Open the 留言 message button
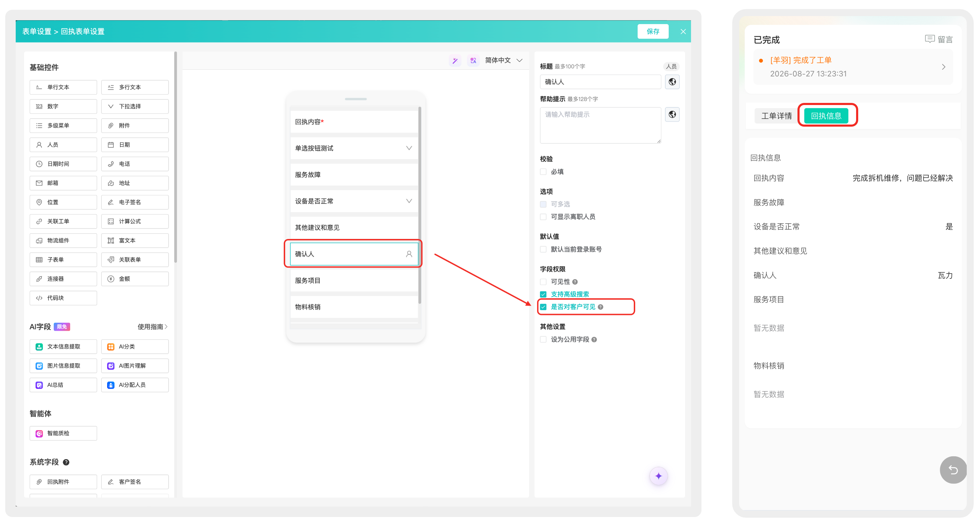 pos(938,39)
